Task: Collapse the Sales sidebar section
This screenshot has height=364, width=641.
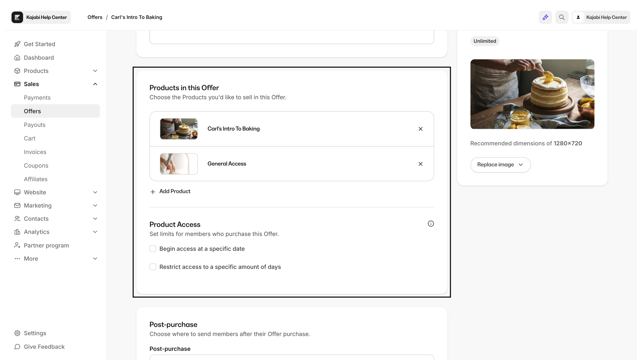Action: click(x=95, y=84)
